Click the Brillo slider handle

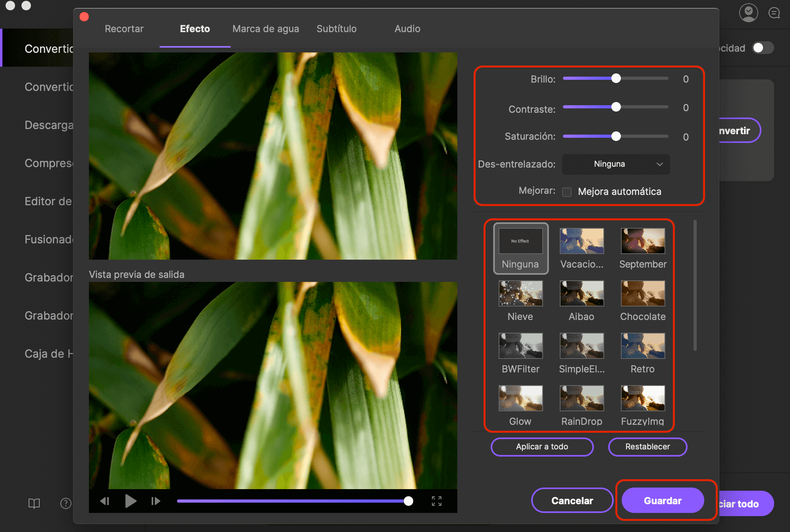pyautogui.click(x=616, y=79)
